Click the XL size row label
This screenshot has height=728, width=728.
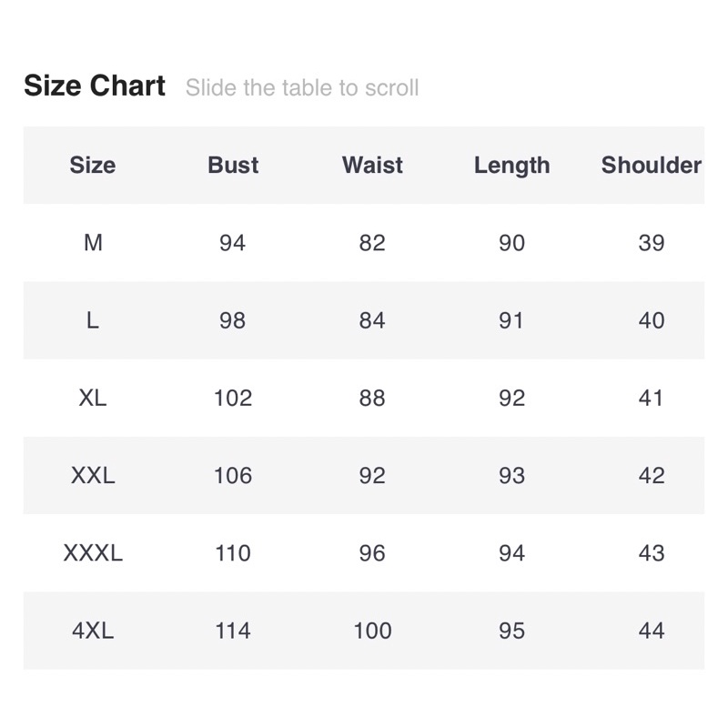pos(93,398)
